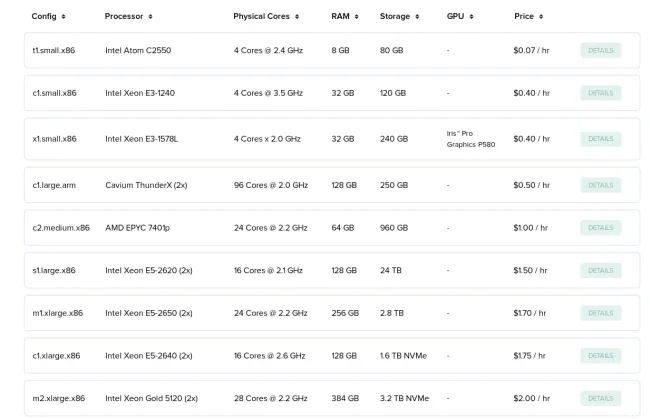650x419 pixels.
Task: Select the AMD EPYC 7401p row
Action: (137, 228)
